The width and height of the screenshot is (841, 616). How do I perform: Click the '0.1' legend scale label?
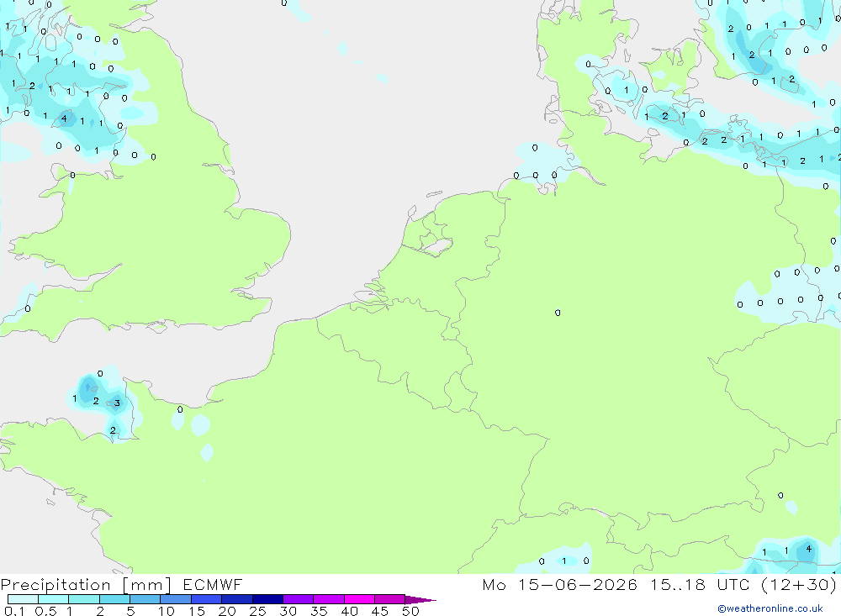tap(14, 611)
